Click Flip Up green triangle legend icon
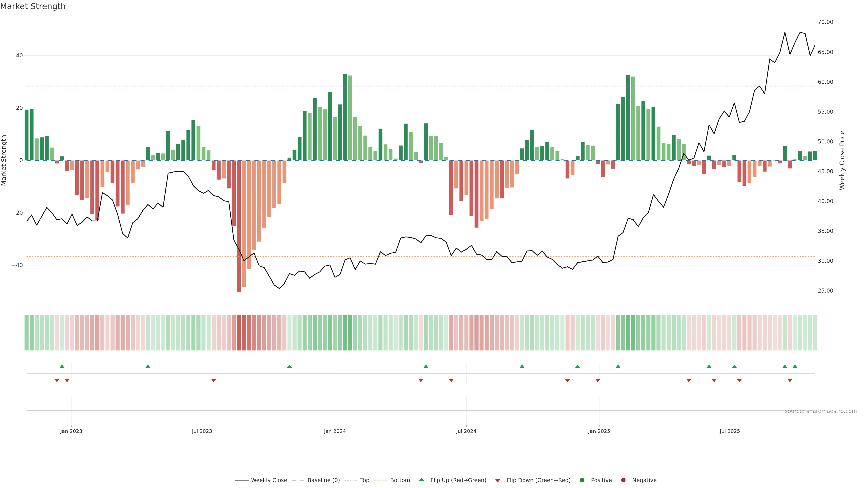Screen dimensions: 868x488 421,480
